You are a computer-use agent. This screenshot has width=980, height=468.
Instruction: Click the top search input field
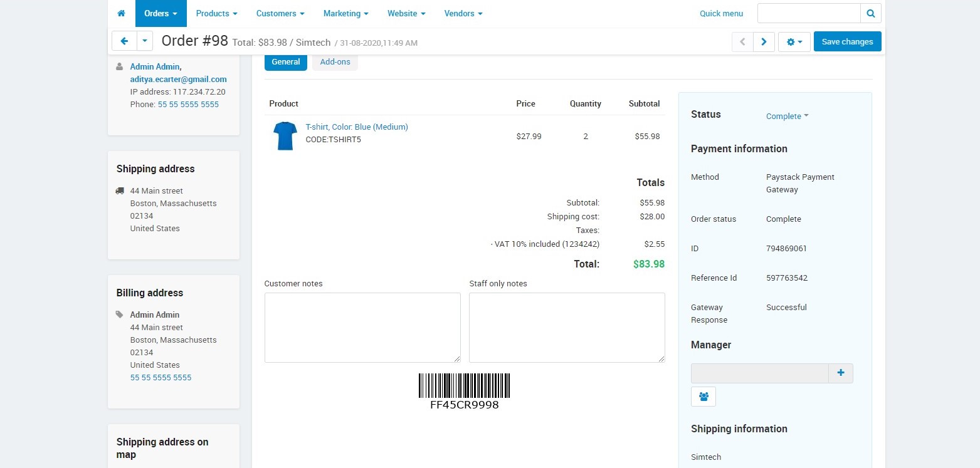pos(809,13)
